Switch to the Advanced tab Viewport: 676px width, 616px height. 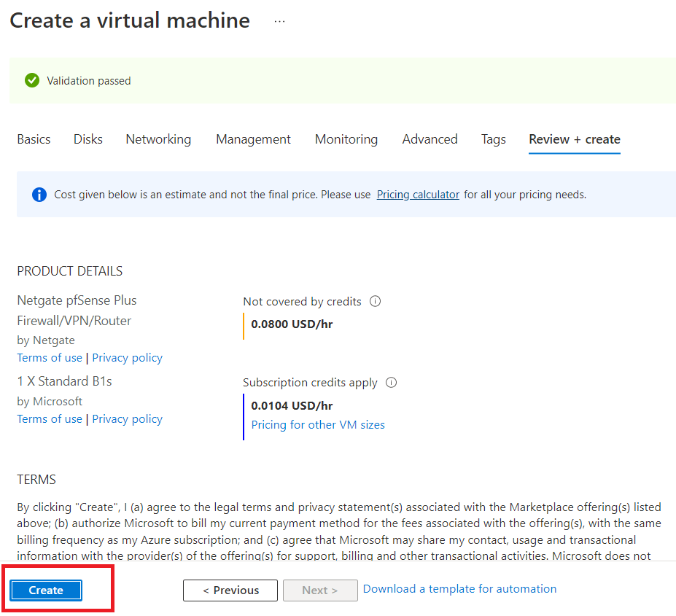430,139
